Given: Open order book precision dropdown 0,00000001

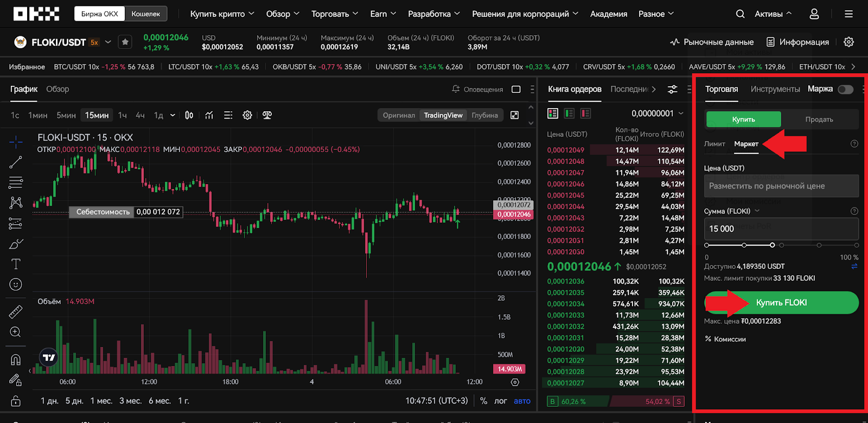Looking at the screenshot, I should pos(658,113).
